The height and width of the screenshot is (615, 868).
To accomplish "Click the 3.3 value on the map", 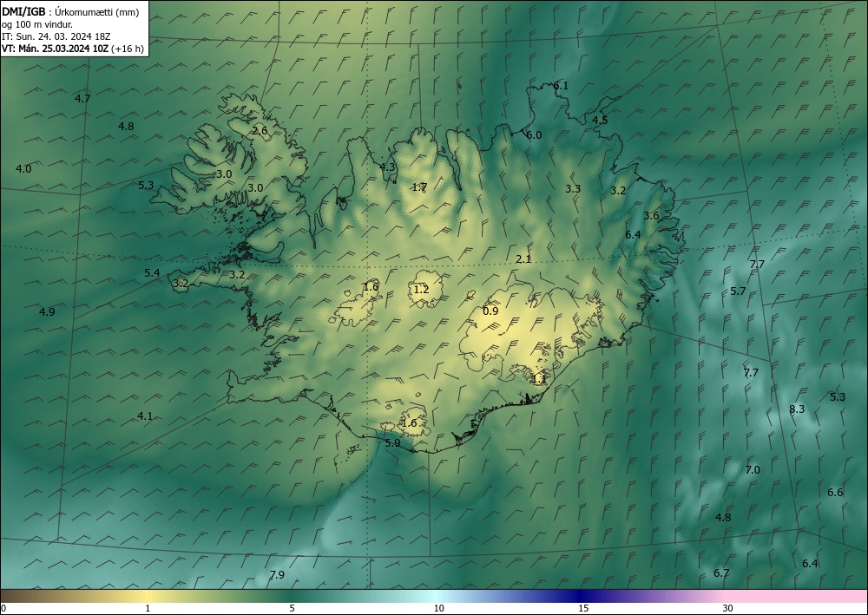I will point(573,188).
